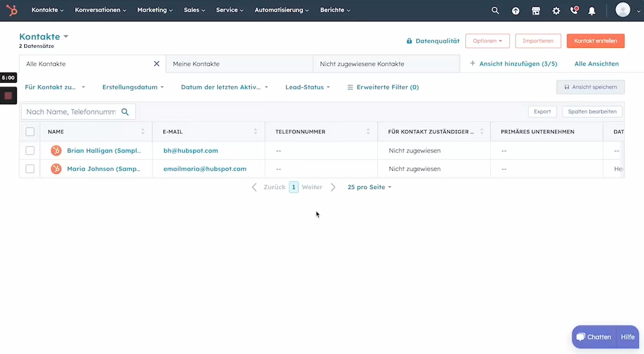Go to previous page arrow
The image size is (644, 354).
[x=254, y=187]
